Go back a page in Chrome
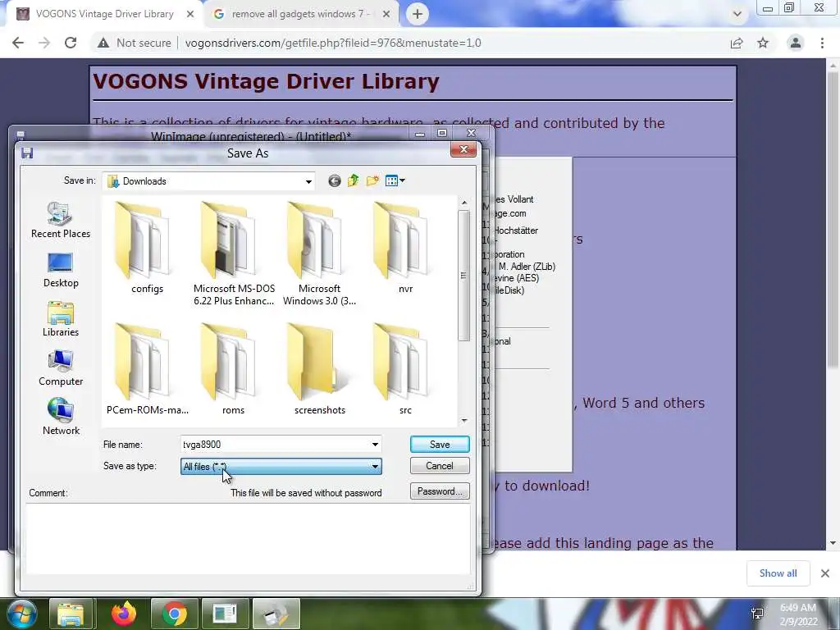The width and height of the screenshot is (840, 630). tap(18, 43)
